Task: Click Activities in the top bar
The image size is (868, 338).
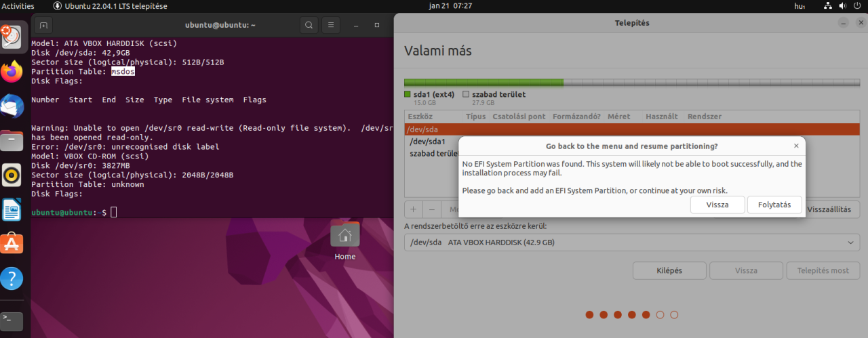Action: click(x=18, y=6)
